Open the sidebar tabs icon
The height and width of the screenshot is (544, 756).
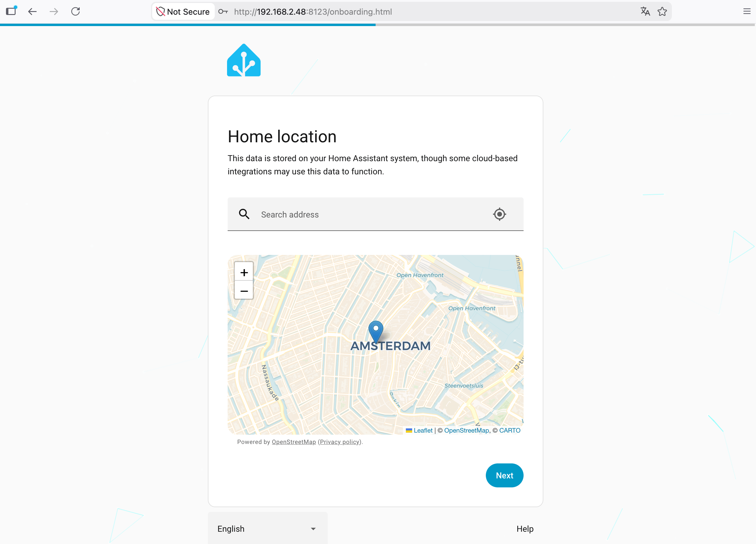click(x=11, y=11)
